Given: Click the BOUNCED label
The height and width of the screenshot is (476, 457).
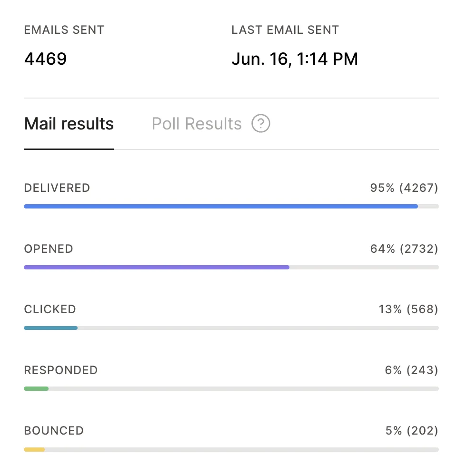Looking at the screenshot, I should [54, 430].
